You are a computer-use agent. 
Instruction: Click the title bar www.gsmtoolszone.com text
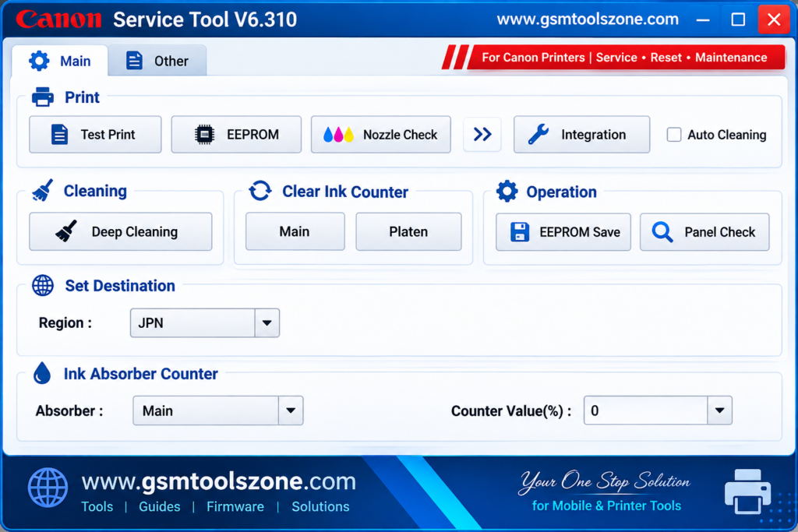coord(588,19)
